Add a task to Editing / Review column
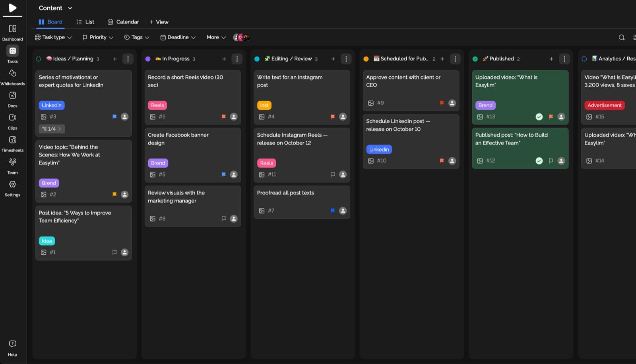The image size is (636, 364). click(x=333, y=59)
